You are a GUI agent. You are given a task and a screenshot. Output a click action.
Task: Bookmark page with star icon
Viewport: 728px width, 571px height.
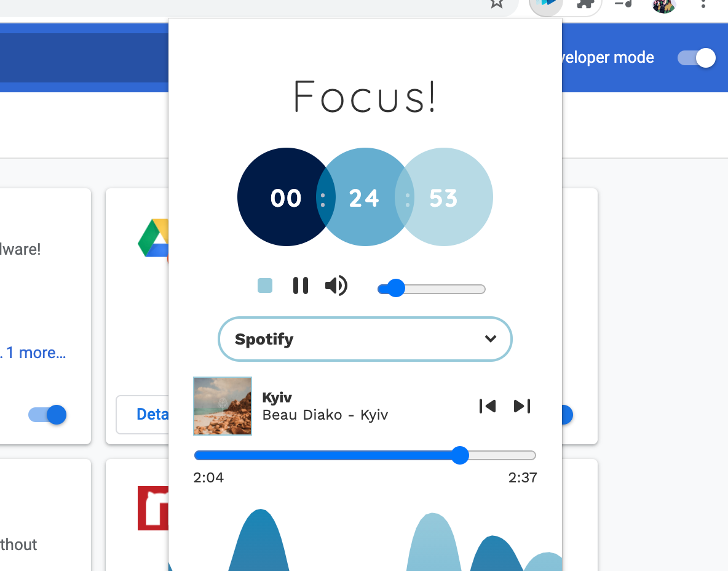pos(497,4)
